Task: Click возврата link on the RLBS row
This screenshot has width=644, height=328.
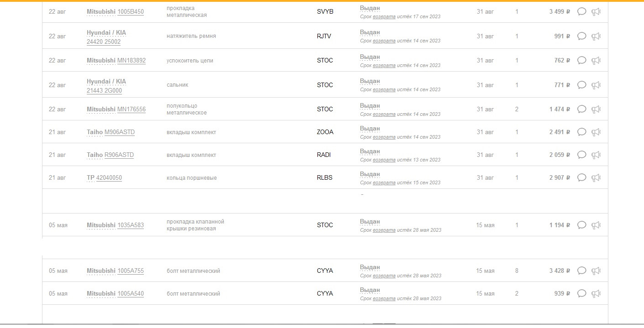Action: 384,182
